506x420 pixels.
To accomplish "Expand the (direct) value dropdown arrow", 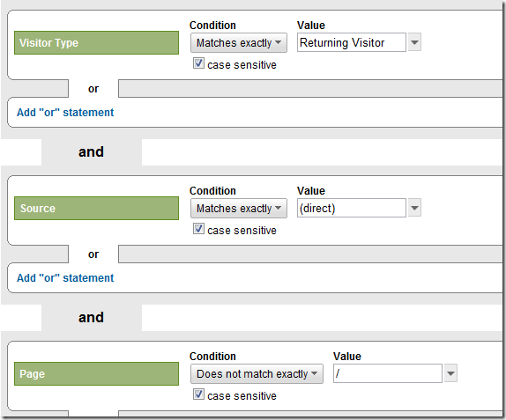I will point(414,208).
